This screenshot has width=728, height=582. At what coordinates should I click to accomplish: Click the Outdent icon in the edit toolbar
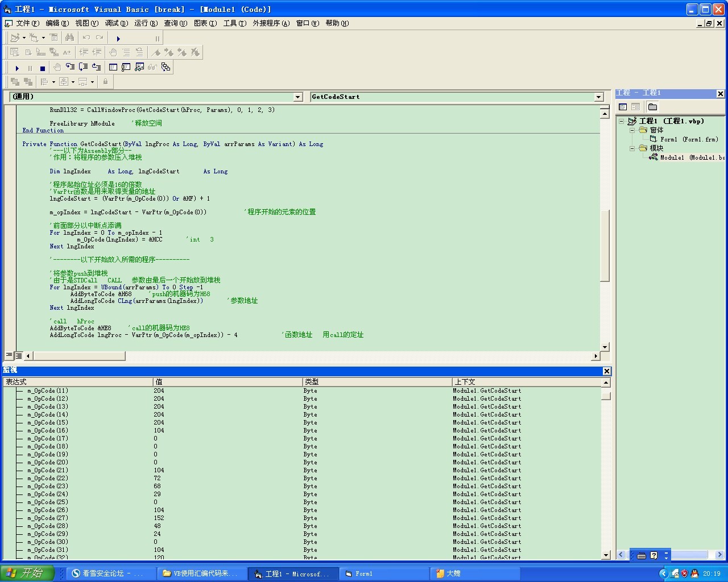(97, 52)
